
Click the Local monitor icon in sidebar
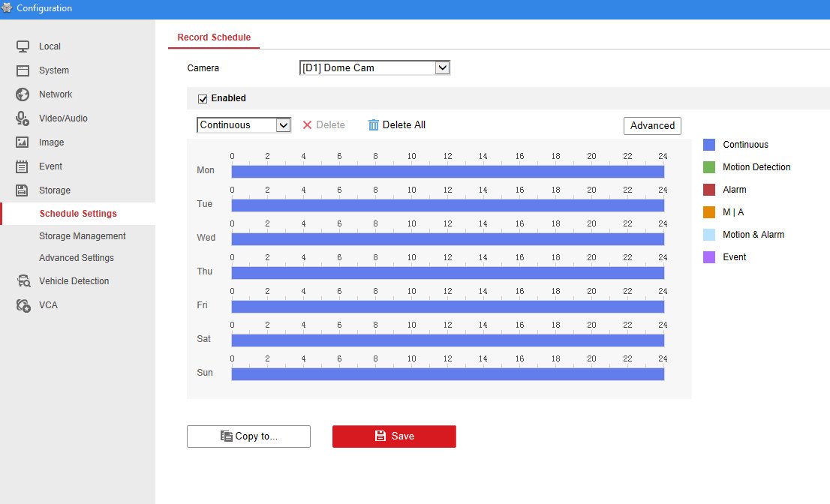[23, 46]
